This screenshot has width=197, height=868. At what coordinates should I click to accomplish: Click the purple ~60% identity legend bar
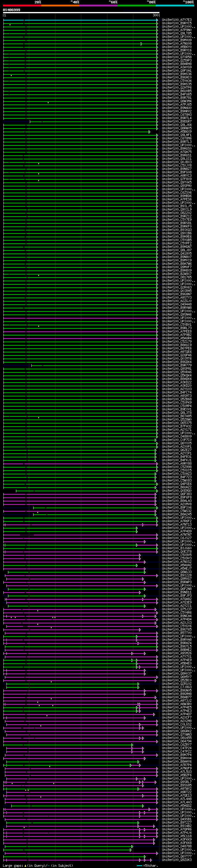click(x=99, y=6)
